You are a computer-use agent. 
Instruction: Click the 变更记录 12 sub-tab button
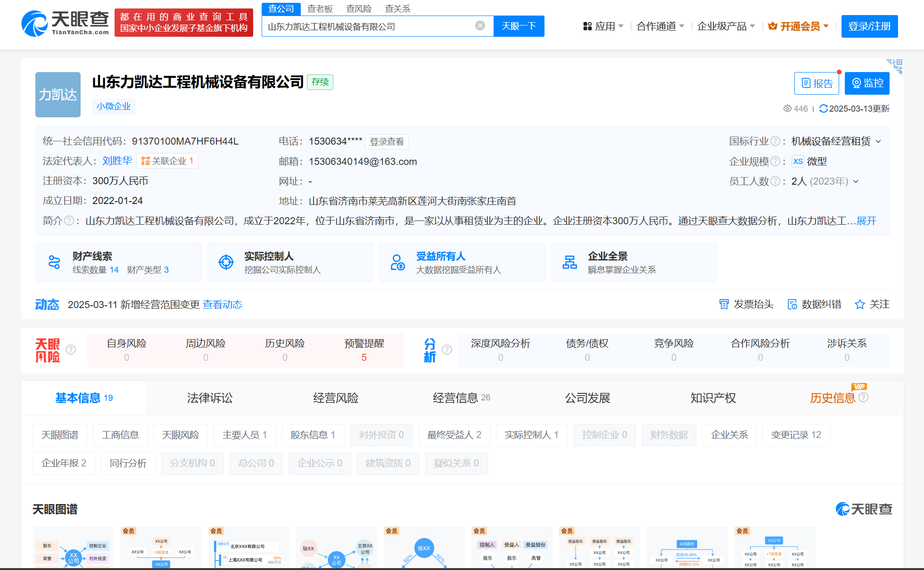(x=796, y=435)
